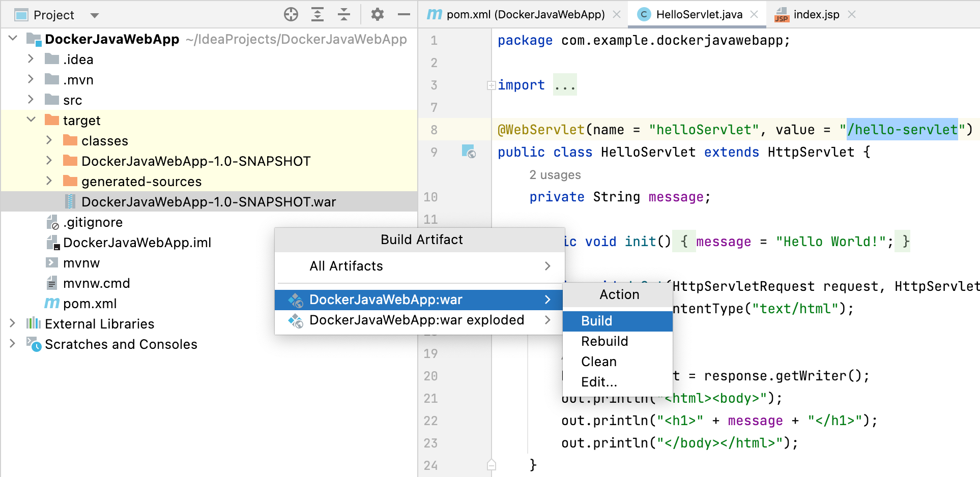Viewport: 980px width, 477px height.
Task: Select DockerJavaWebApp:war exploded artifact
Action: 416,320
